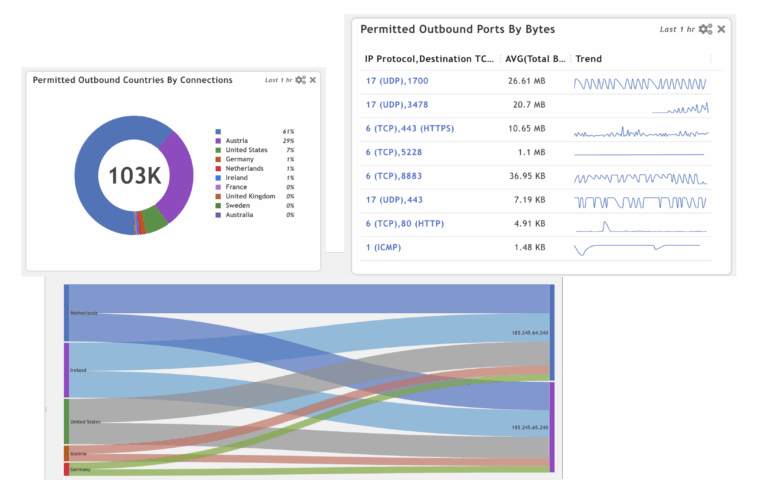Viewport: 768px width, 494px height.
Task: Sort by IP Protocol,Destination TC... column header
Action: pos(428,59)
